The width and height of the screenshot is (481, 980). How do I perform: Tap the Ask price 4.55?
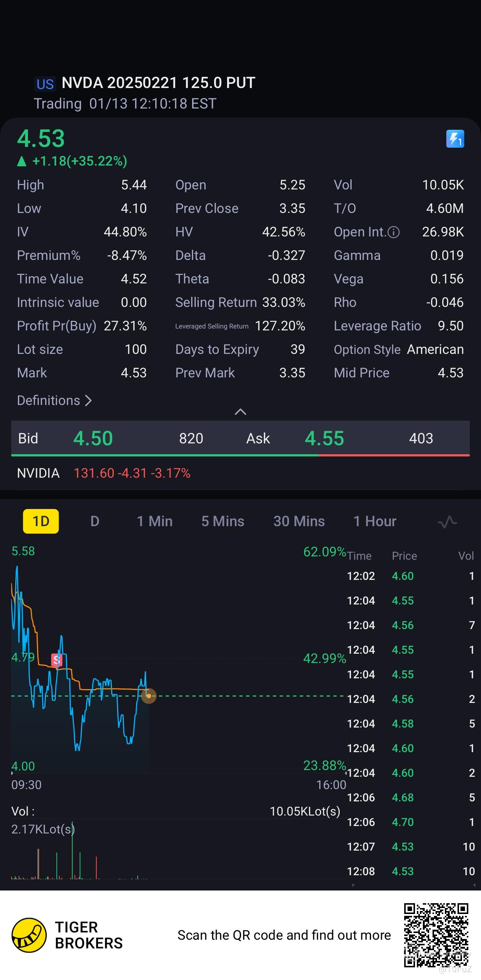point(324,438)
